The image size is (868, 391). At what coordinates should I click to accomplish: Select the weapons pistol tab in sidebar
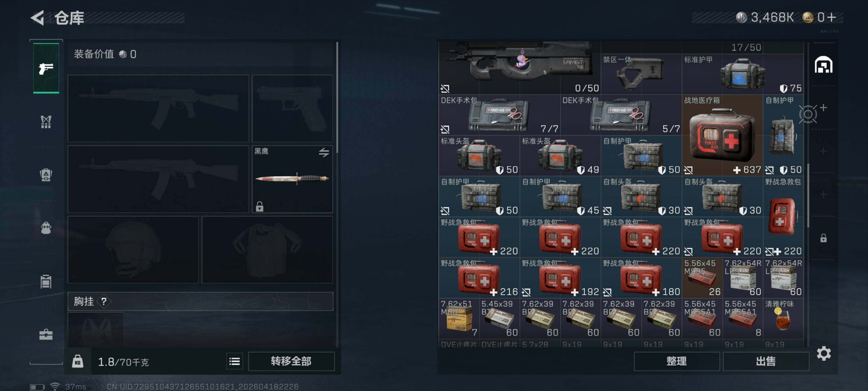click(46, 68)
